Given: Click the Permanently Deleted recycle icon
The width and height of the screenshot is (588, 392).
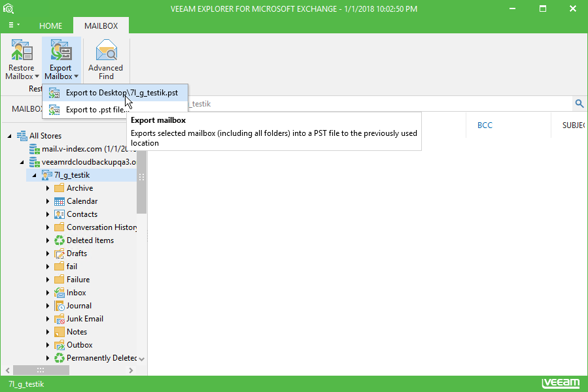Looking at the screenshot, I should tap(60, 358).
